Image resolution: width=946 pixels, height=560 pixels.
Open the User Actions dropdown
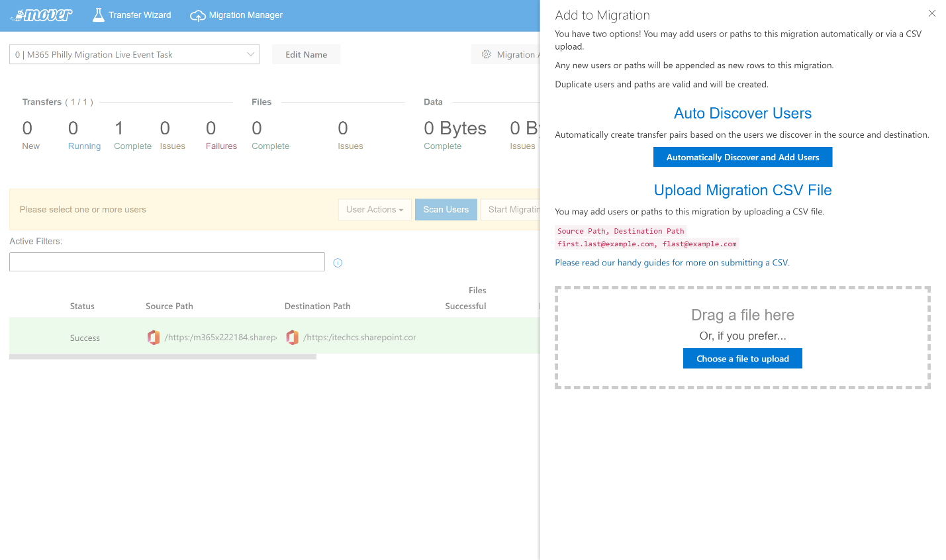(x=374, y=210)
